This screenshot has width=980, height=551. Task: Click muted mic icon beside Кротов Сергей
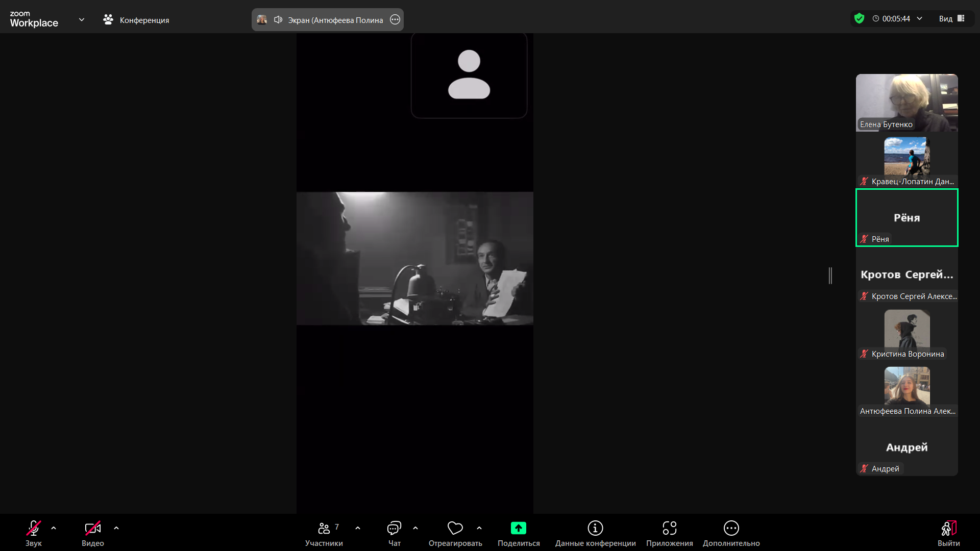[864, 296]
